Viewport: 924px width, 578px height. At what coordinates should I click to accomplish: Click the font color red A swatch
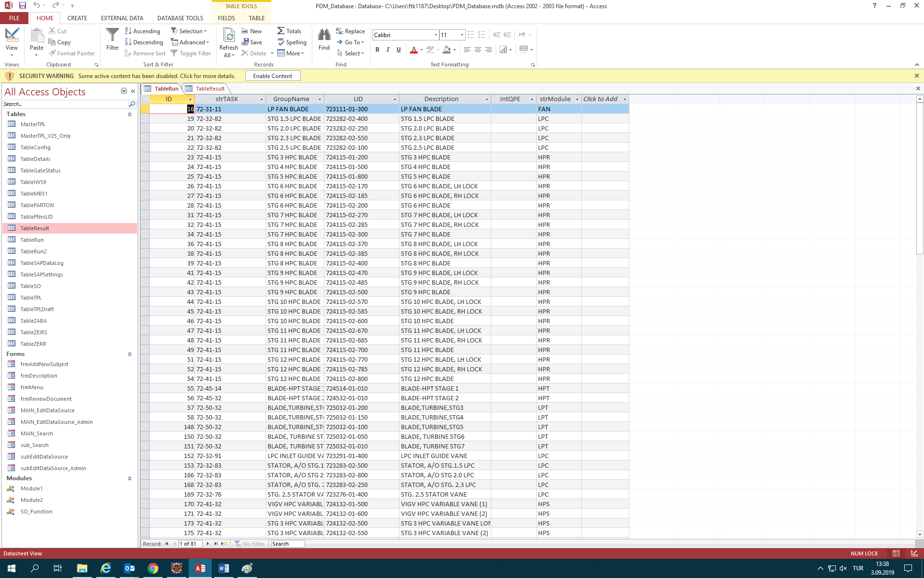pyautogui.click(x=413, y=50)
